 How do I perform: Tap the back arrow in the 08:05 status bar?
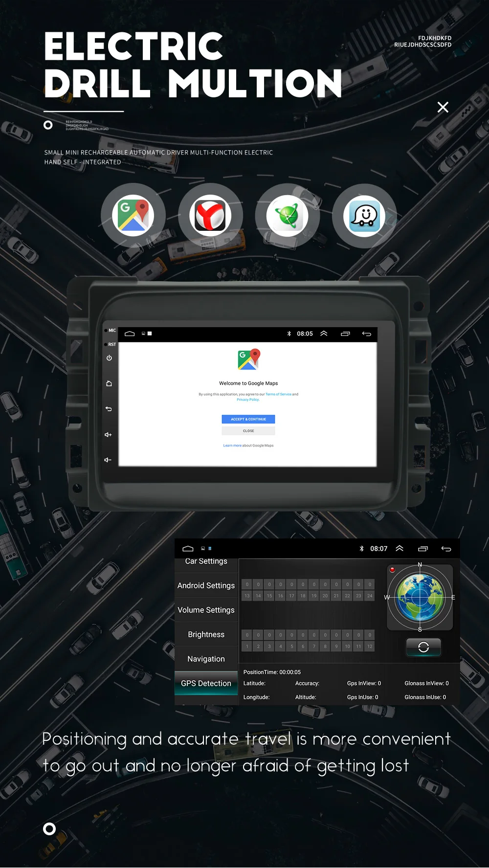(x=367, y=334)
